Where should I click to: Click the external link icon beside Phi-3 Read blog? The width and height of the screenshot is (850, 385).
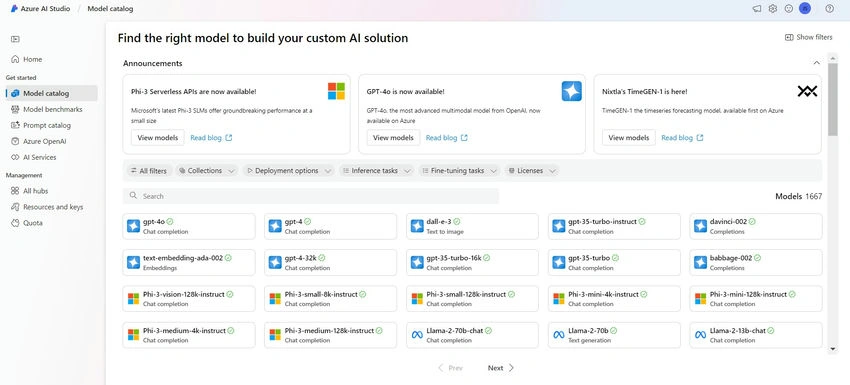(x=229, y=138)
